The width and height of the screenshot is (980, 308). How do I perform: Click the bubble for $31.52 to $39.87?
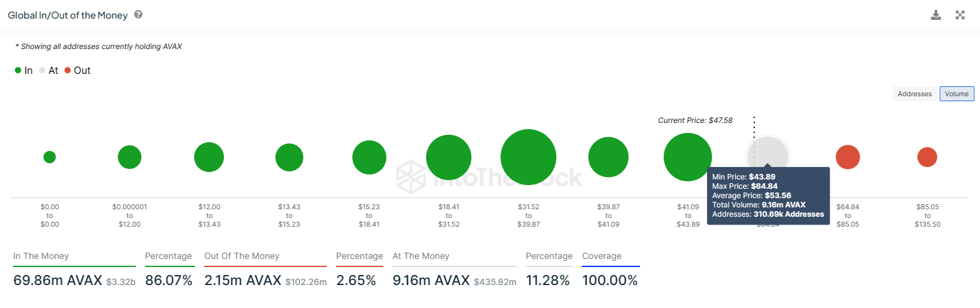tap(528, 157)
